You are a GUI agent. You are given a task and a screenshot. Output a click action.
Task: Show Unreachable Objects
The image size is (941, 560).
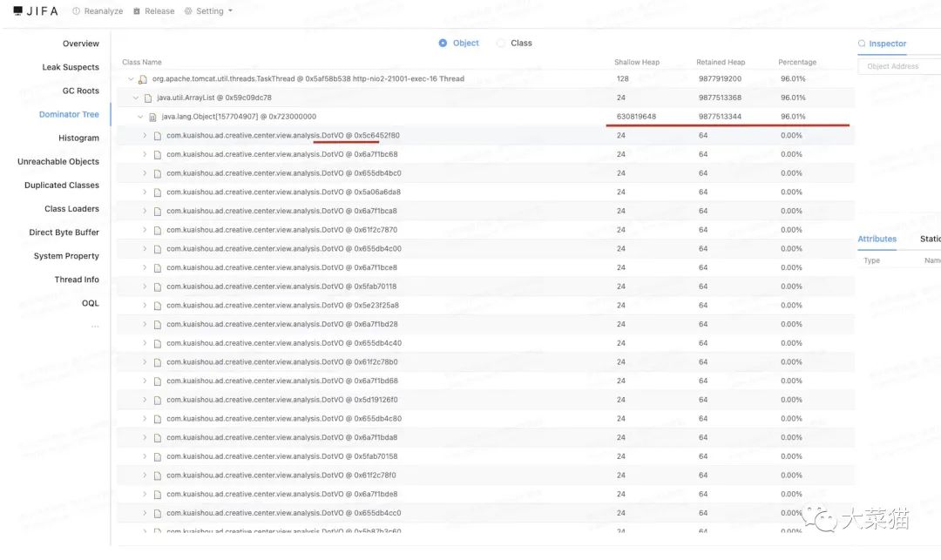(x=58, y=161)
